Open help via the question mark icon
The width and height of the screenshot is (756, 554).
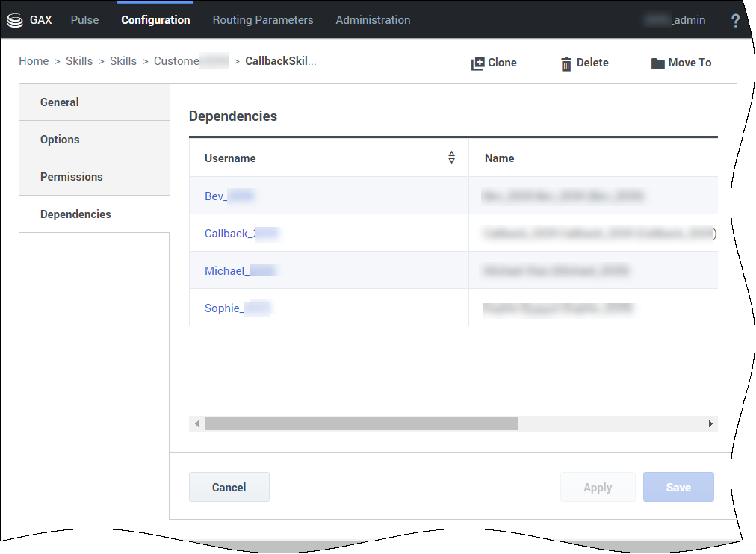[x=735, y=21]
